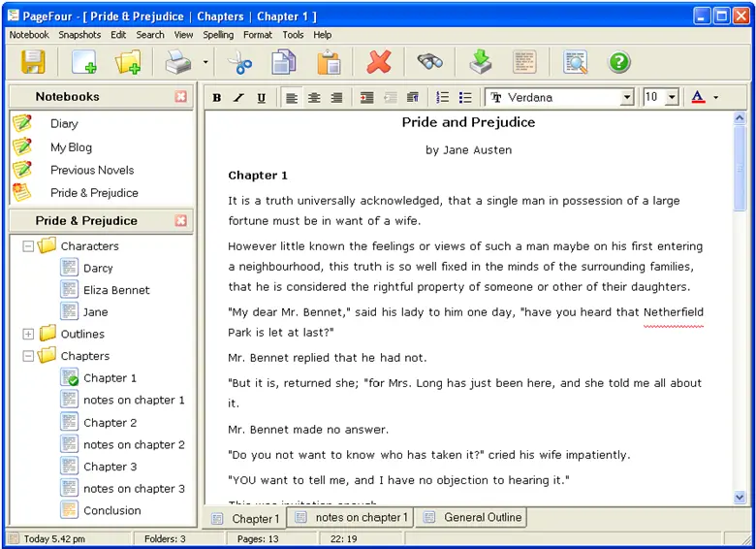Select Chapter 2 in the tree
This screenshot has height=549, width=756.
[110, 423]
